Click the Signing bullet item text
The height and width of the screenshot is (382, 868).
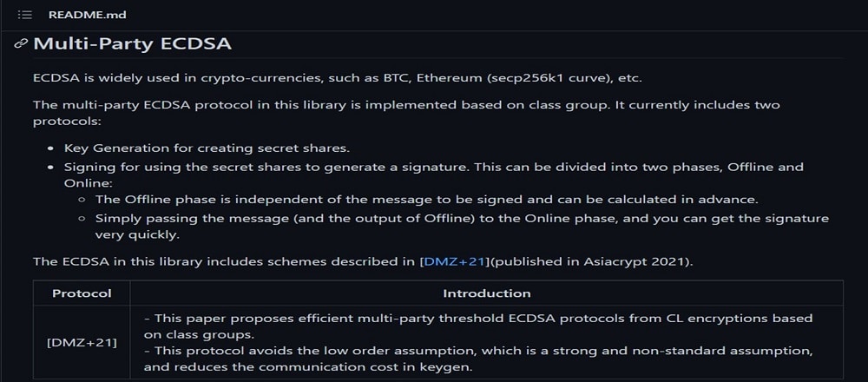(x=433, y=175)
